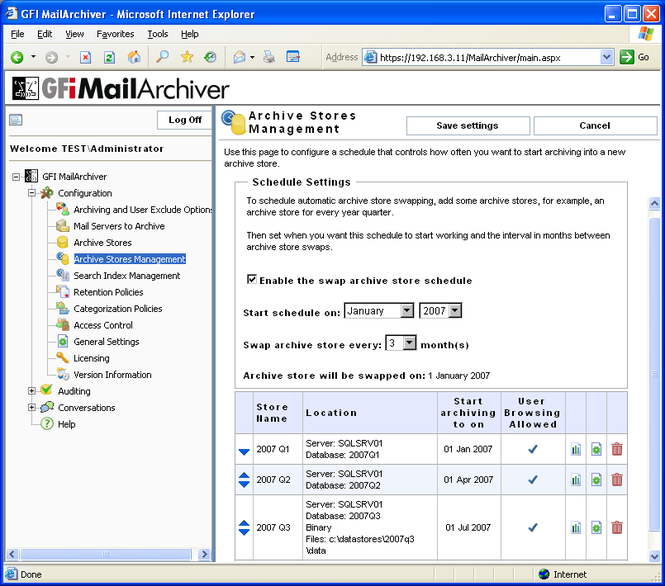Open Search Index Management in the tree
The image size is (665, 586).
click(x=127, y=276)
